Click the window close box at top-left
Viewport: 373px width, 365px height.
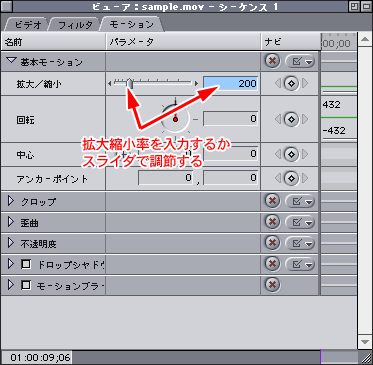pyautogui.click(x=7, y=6)
